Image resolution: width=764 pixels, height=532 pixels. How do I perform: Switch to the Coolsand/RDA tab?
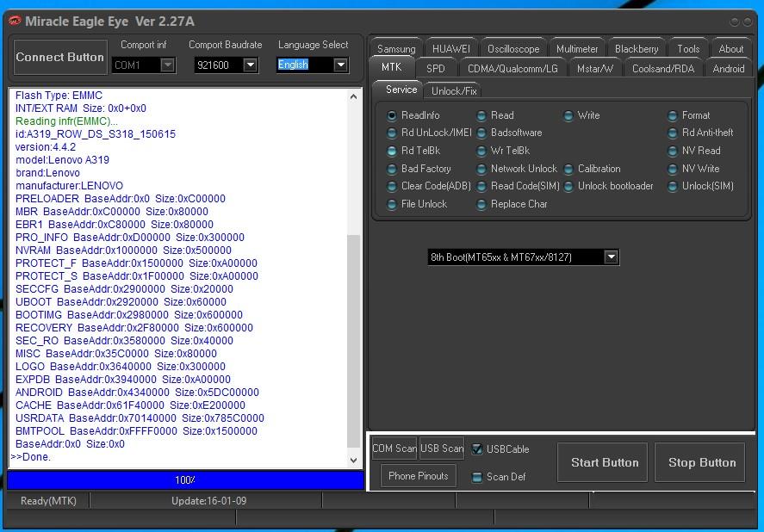coord(663,68)
